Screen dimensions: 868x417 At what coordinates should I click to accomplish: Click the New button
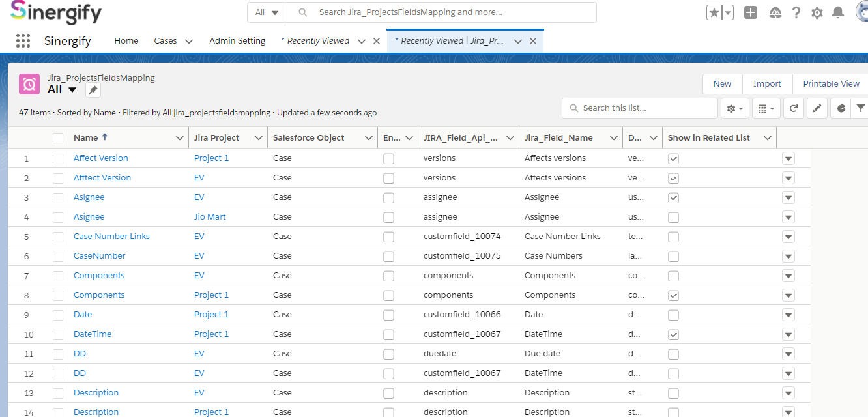tap(722, 84)
